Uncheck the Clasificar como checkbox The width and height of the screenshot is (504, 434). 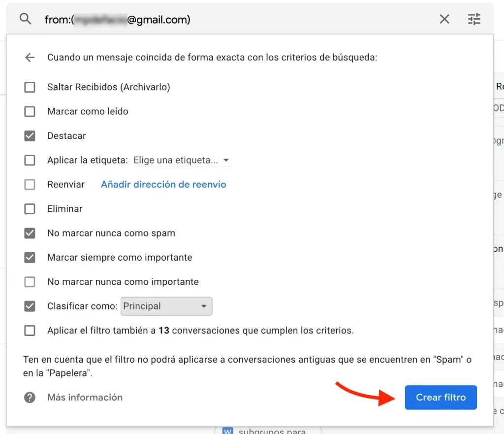(30, 306)
